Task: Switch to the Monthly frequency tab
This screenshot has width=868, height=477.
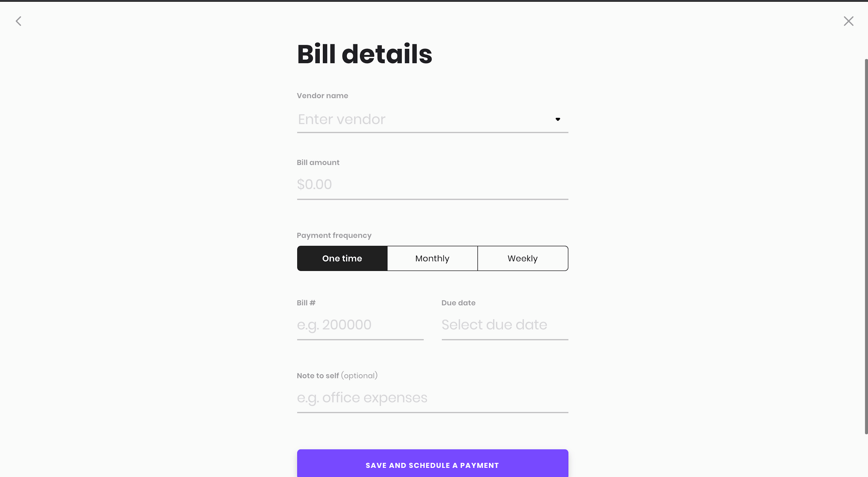Action: 432,258
